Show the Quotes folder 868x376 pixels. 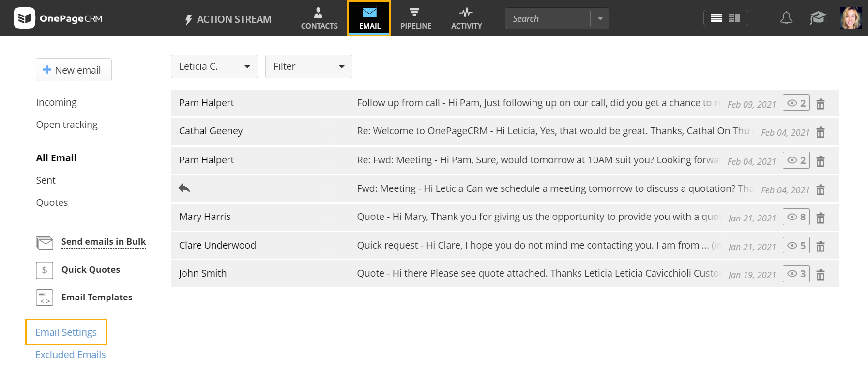pyautogui.click(x=52, y=203)
